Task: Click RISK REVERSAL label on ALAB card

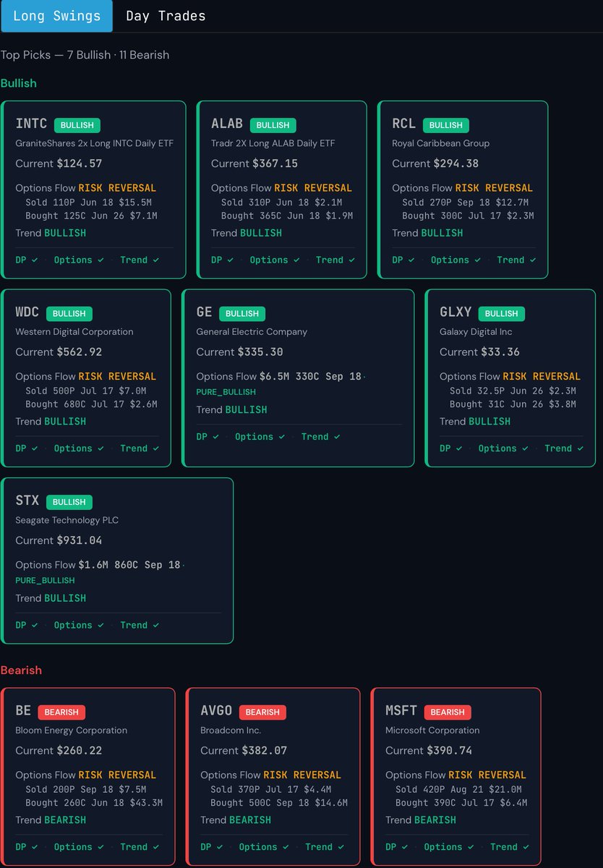Action: tap(313, 188)
